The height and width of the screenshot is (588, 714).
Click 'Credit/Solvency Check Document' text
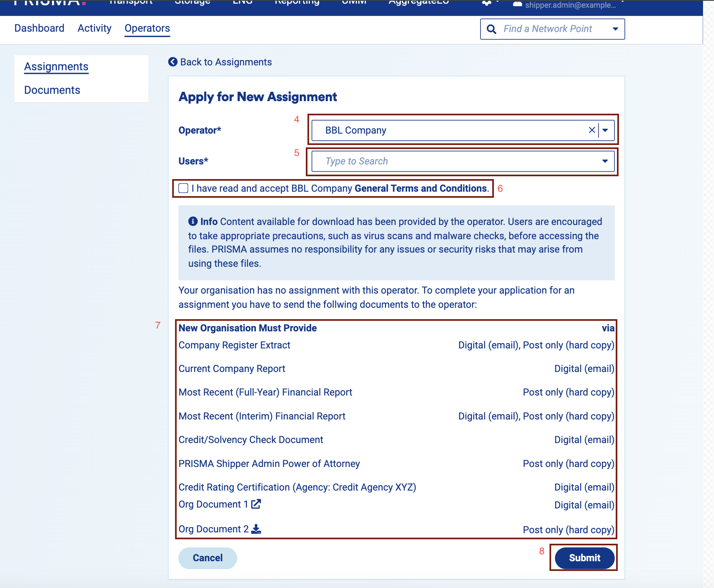click(x=251, y=440)
